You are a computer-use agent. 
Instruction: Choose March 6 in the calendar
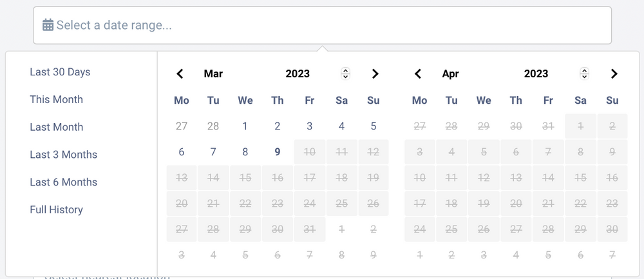click(182, 152)
